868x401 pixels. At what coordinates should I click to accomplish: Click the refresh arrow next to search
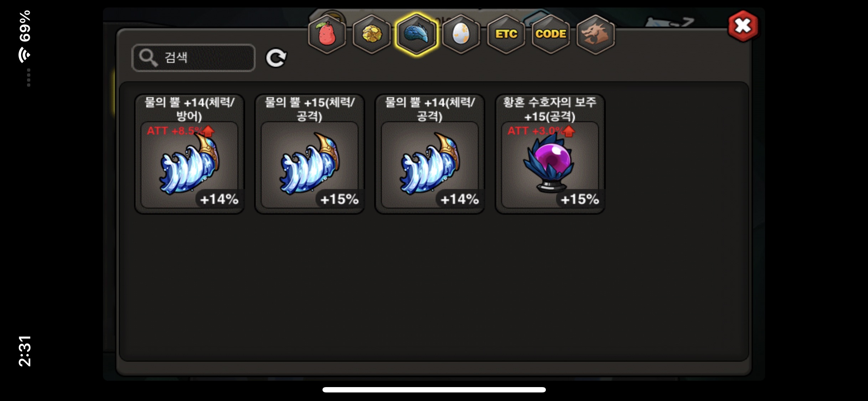click(276, 58)
